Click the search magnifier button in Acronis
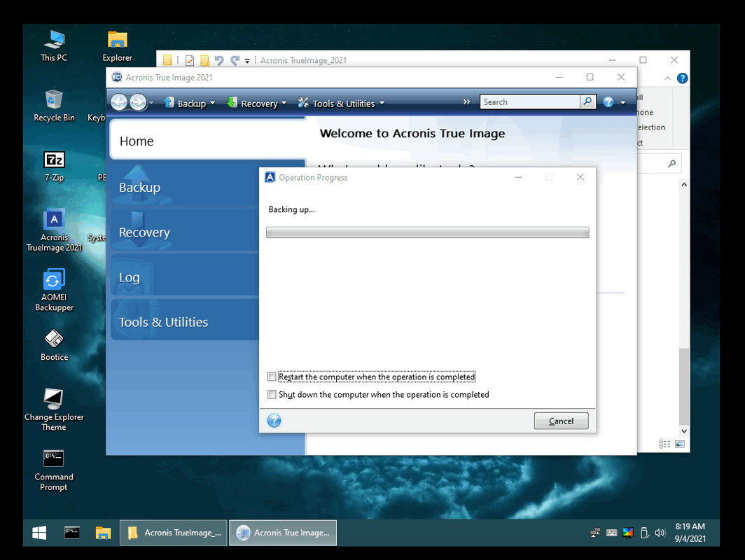This screenshot has width=745, height=560. [x=587, y=101]
